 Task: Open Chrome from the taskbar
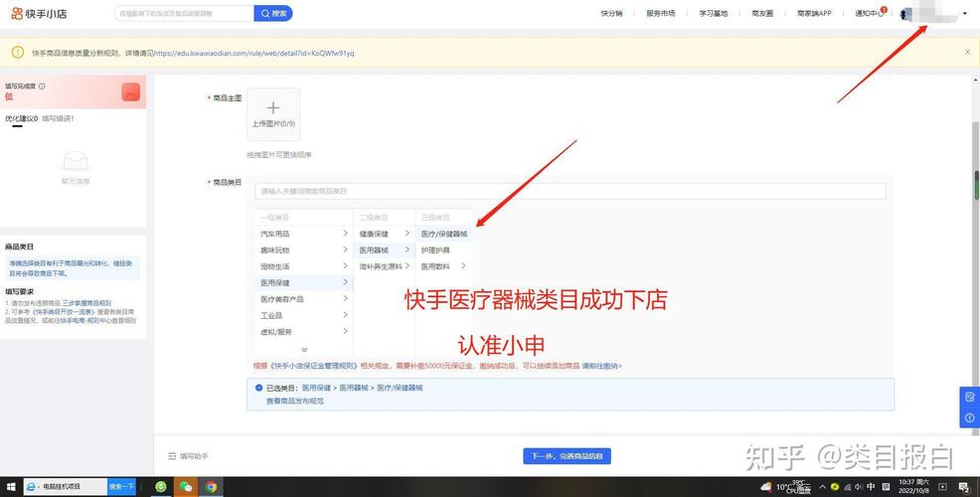click(211, 486)
